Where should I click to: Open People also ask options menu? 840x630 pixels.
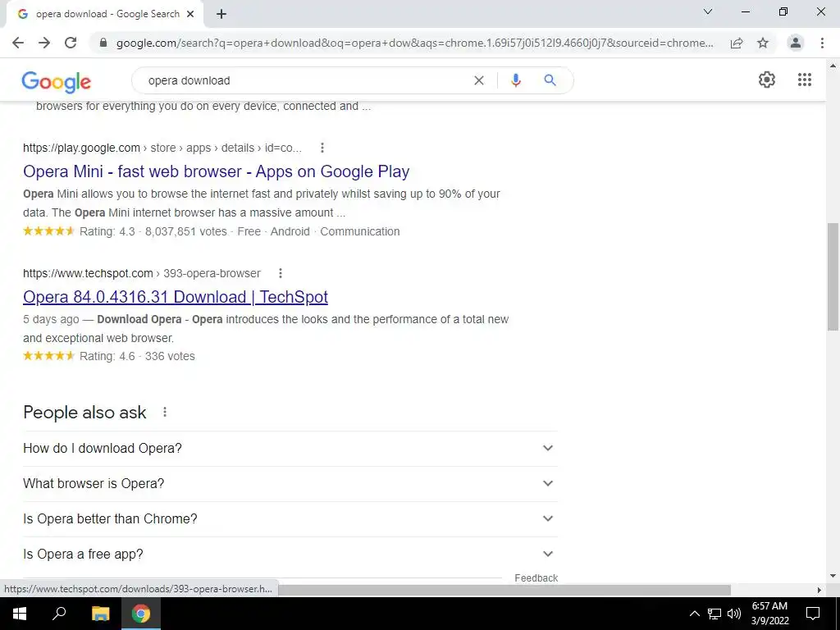tap(165, 412)
